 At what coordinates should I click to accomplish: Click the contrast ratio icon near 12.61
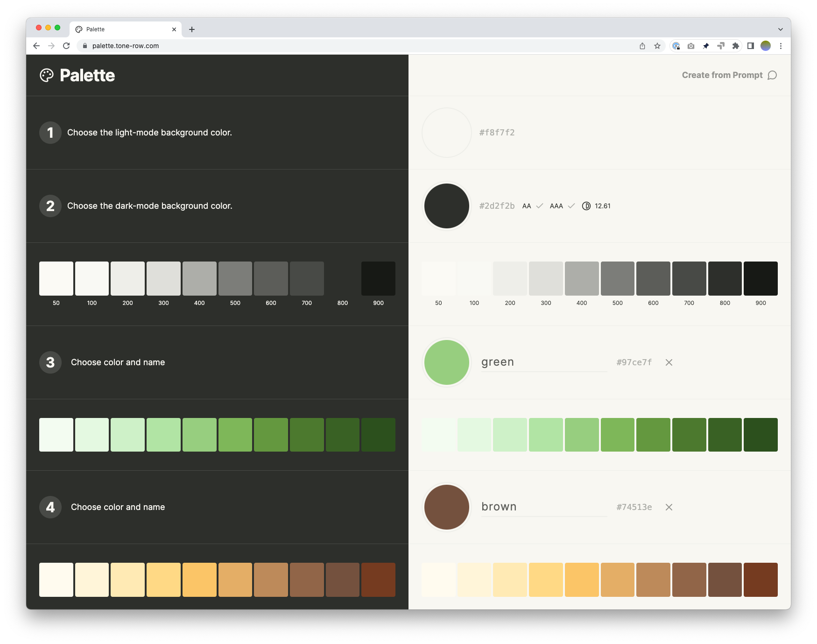click(x=586, y=206)
